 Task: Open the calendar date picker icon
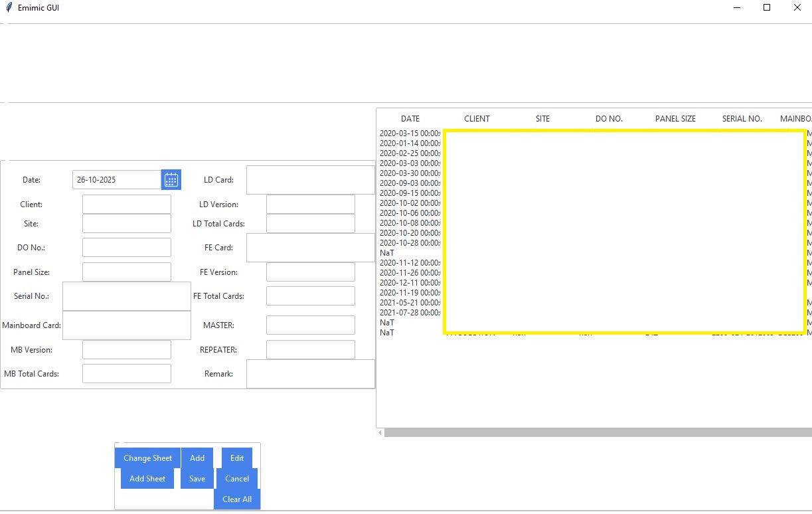[171, 180]
